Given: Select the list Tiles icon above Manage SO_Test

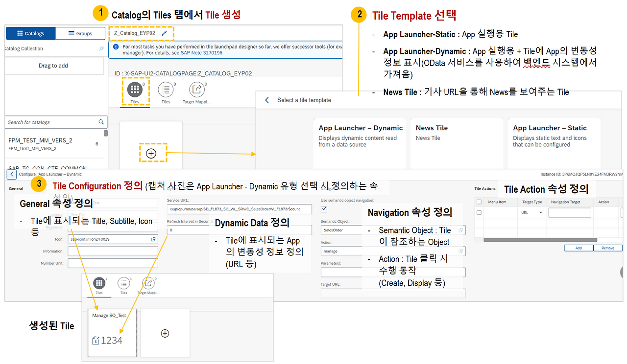Looking at the screenshot, I should [124, 284].
